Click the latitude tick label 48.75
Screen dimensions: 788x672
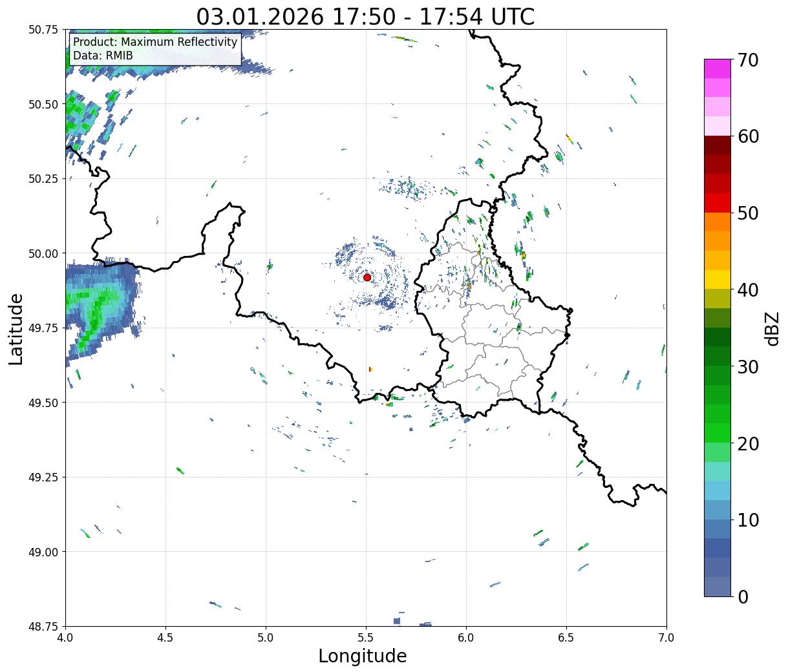click(43, 627)
